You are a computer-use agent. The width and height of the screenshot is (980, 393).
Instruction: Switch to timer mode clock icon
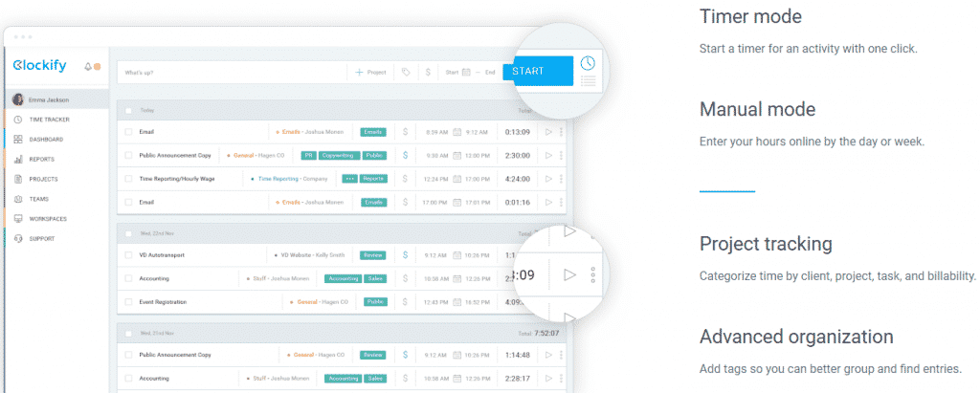[x=589, y=62]
